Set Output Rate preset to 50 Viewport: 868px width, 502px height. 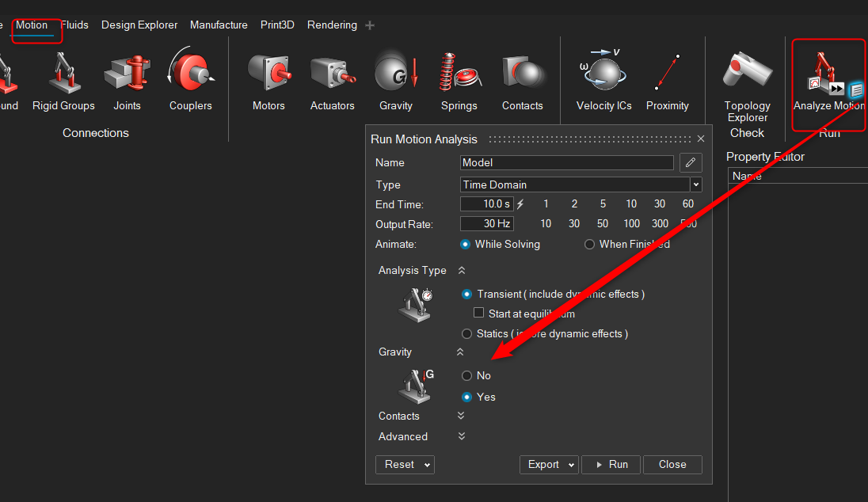[602, 223]
